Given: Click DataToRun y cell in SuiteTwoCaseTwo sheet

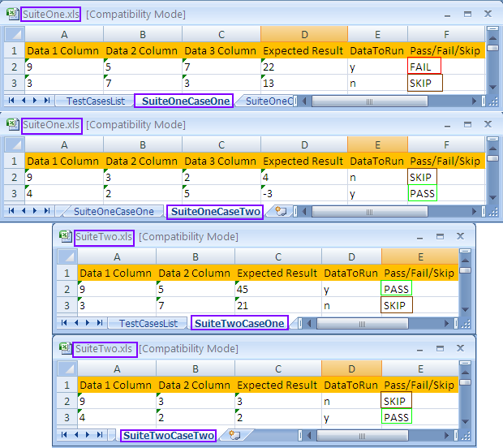Looking at the screenshot, I should coord(351,417).
